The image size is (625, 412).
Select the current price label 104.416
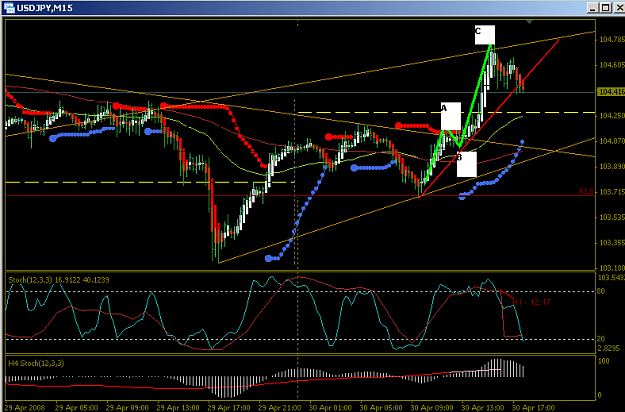pos(611,92)
